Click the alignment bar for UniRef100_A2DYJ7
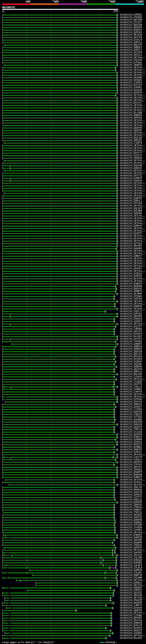This screenshot has height=644, width=146. click(x=54, y=311)
